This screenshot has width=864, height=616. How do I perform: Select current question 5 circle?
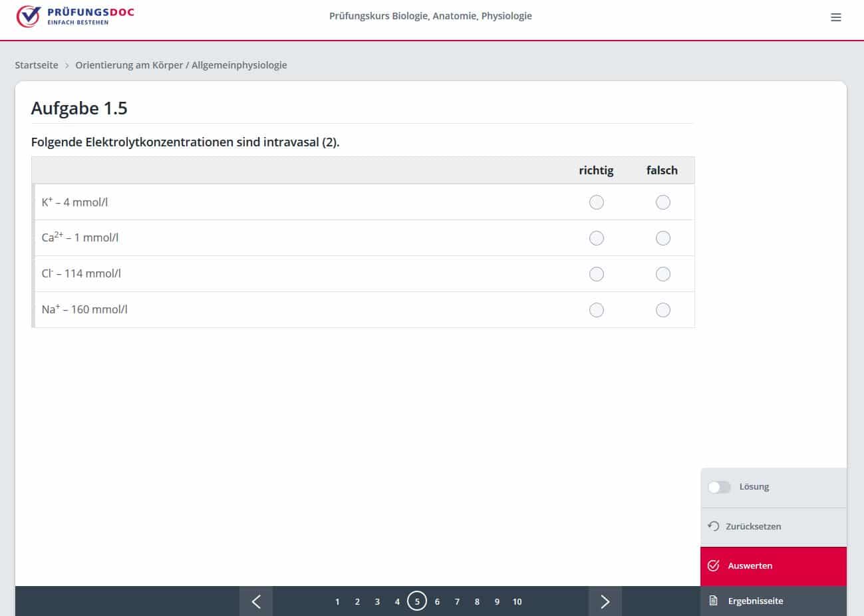(417, 601)
